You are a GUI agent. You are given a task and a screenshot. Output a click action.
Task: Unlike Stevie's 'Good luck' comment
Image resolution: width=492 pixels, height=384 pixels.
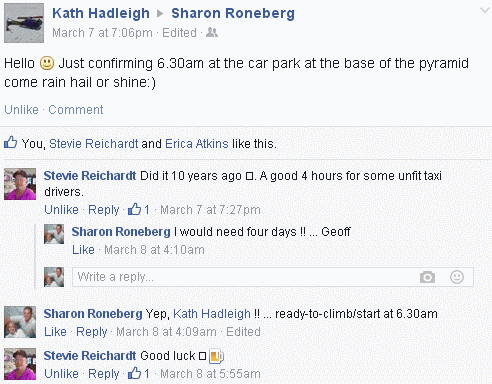pyautogui.click(x=61, y=374)
